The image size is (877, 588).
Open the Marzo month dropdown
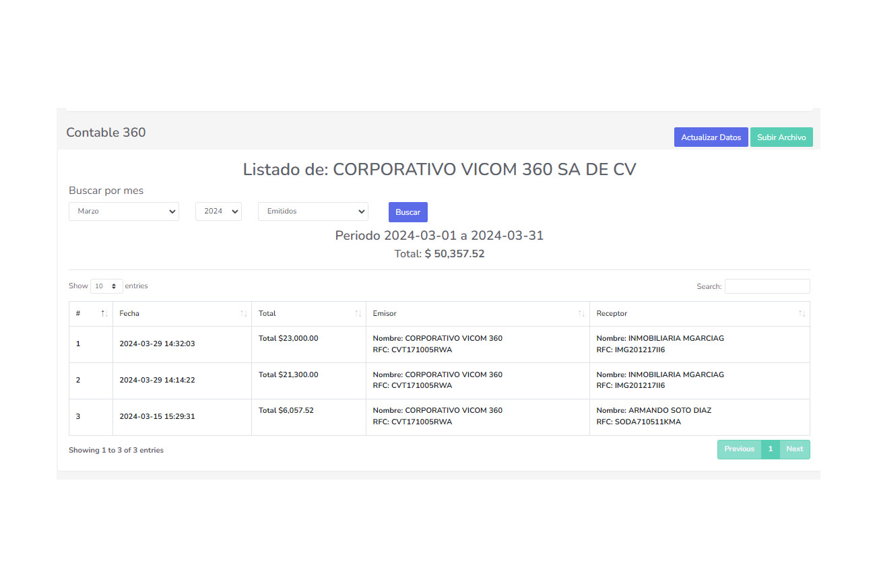click(124, 211)
